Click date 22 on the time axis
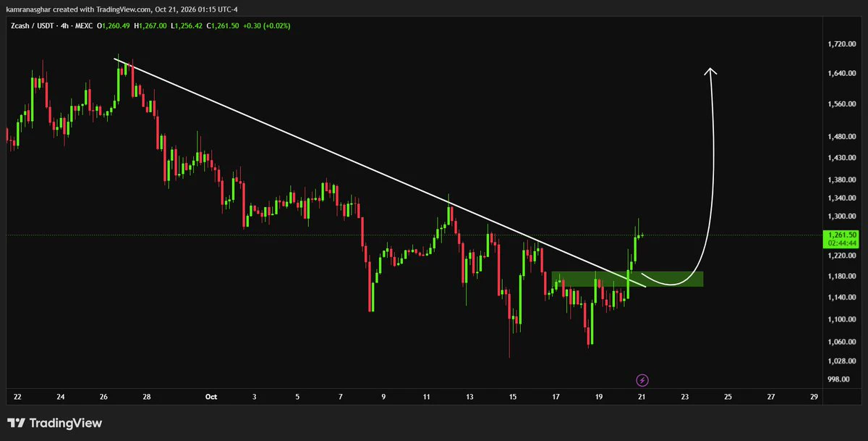The height and width of the screenshot is (441, 868). tap(17, 397)
